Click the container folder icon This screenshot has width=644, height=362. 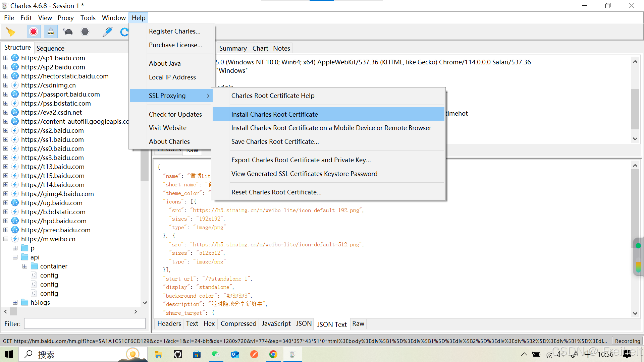tap(35, 266)
